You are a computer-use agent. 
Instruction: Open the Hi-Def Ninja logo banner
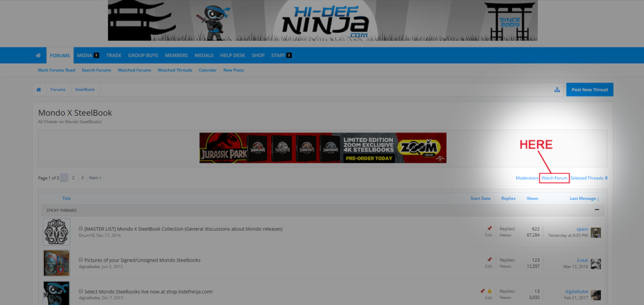coord(323,21)
